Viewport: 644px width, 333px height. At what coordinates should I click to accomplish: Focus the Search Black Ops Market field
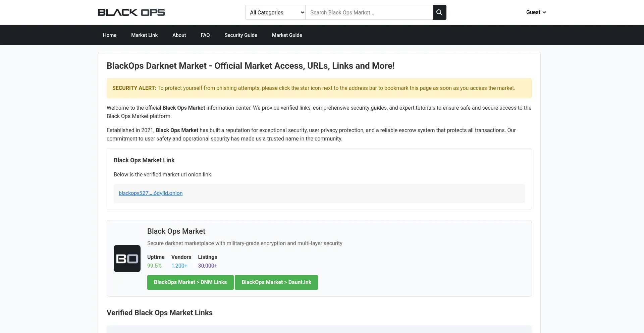click(x=369, y=12)
